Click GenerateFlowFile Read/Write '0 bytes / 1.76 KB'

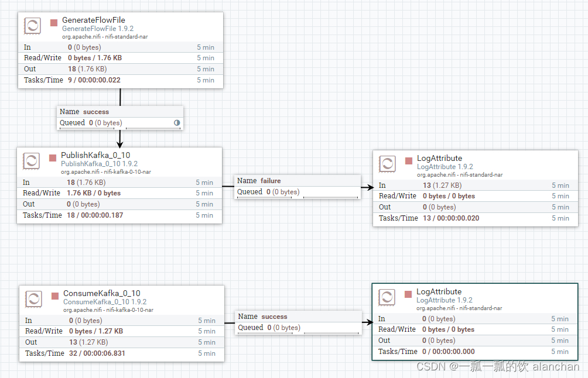(95, 58)
